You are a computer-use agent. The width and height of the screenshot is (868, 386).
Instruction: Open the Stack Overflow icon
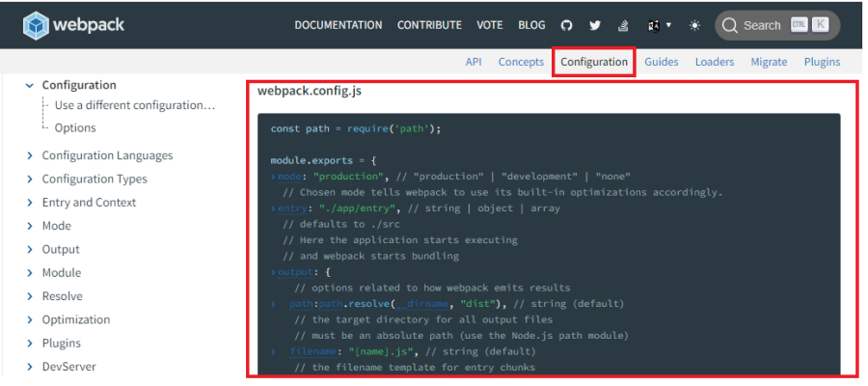[624, 25]
